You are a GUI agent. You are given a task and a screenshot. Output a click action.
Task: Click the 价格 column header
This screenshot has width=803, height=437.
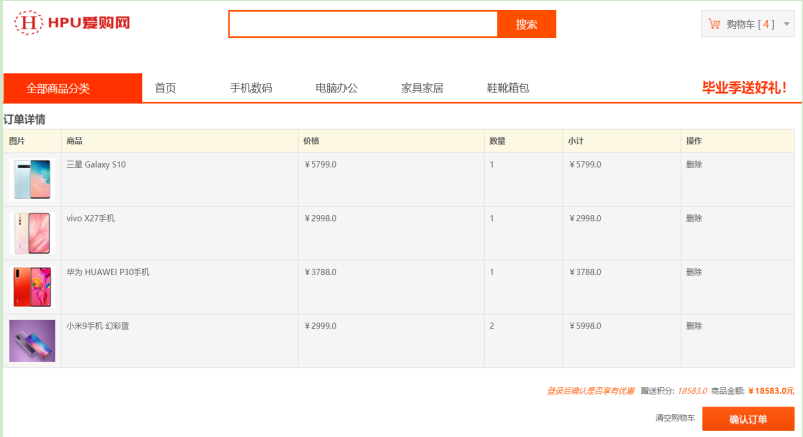point(311,141)
